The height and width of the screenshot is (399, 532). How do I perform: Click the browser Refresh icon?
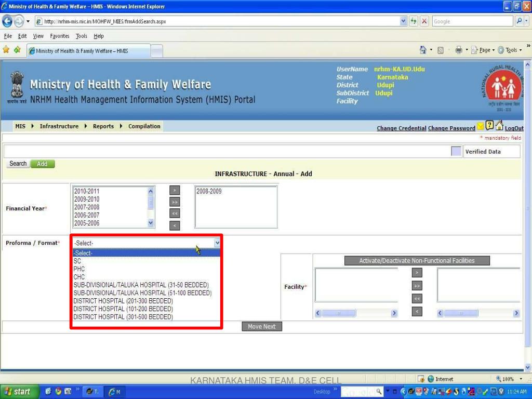click(414, 21)
